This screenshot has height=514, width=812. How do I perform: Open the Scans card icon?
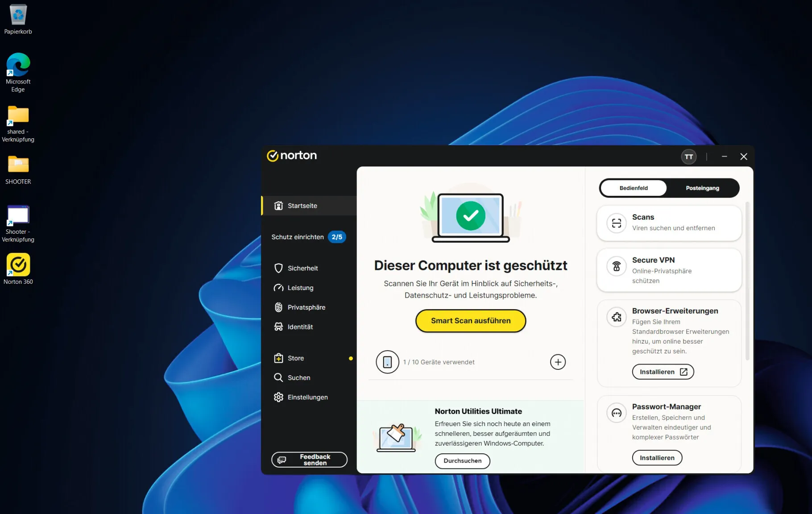(616, 223)
